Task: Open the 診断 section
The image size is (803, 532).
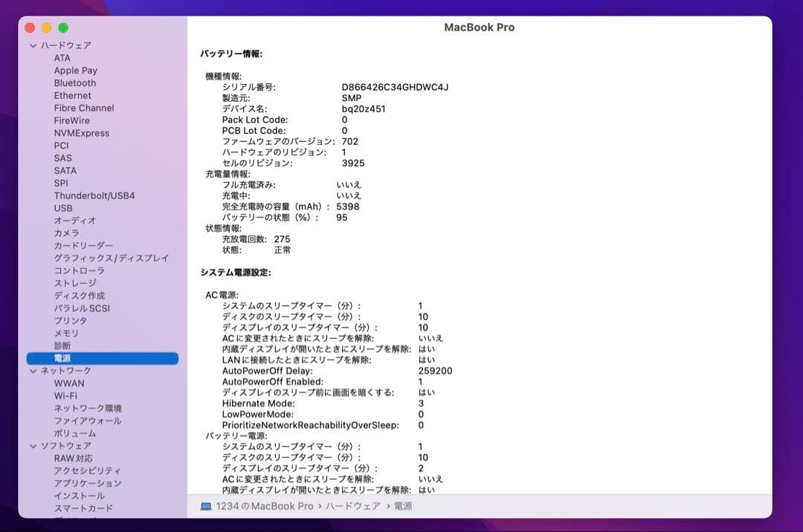Action: [63, 346]
